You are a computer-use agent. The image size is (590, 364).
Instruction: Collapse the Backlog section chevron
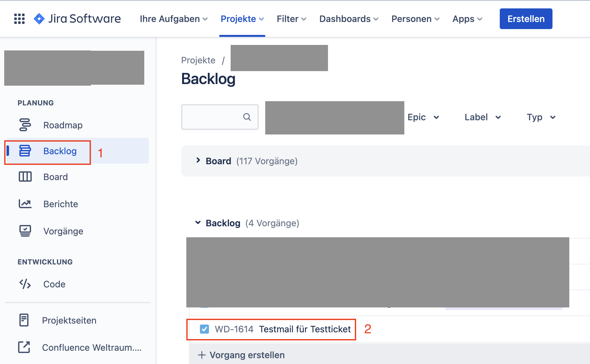coord(198,222)
